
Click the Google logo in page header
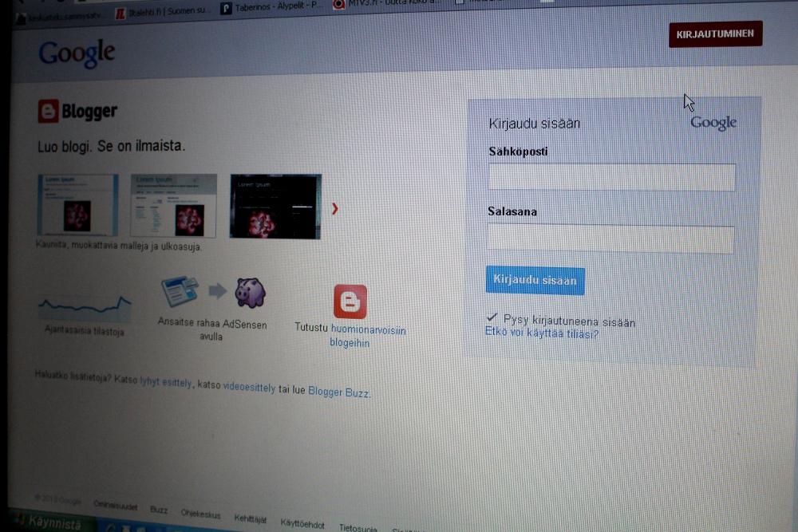click(77, 53)
